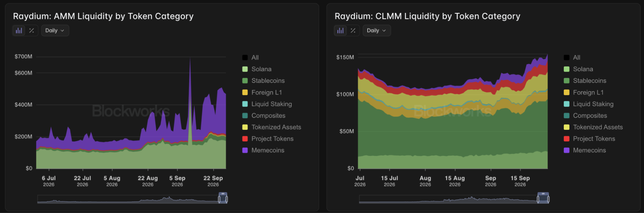The image size is (644, 213).
Task: Click left range handle of AMM time navigator
Action: coord(219,199)
